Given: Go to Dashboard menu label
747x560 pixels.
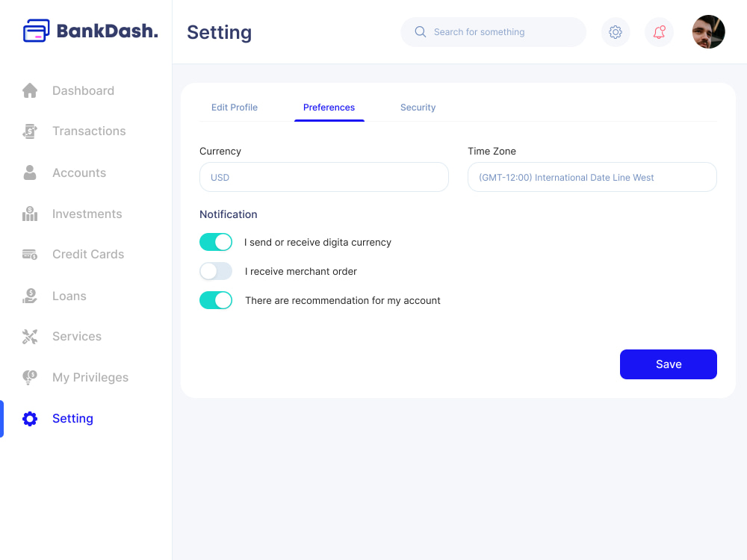Looking at the screenshot, I should pyautogui.click(x=84, y=90).
